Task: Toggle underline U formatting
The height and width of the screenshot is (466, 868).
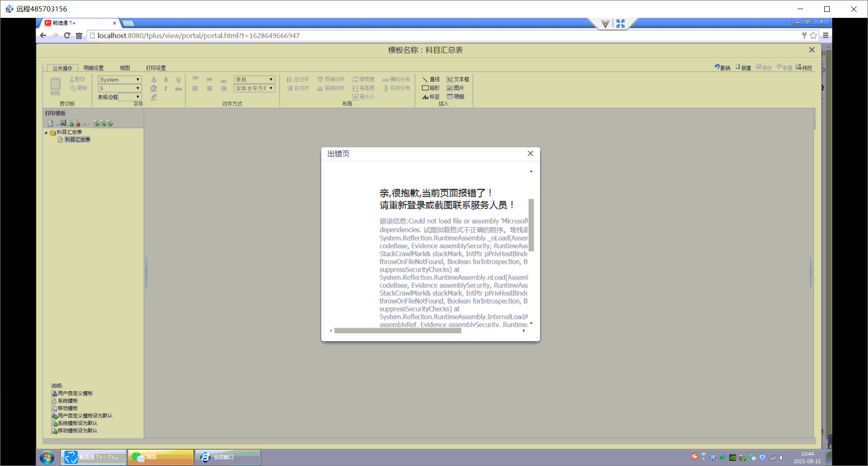Action: click(x=178, y=79)
